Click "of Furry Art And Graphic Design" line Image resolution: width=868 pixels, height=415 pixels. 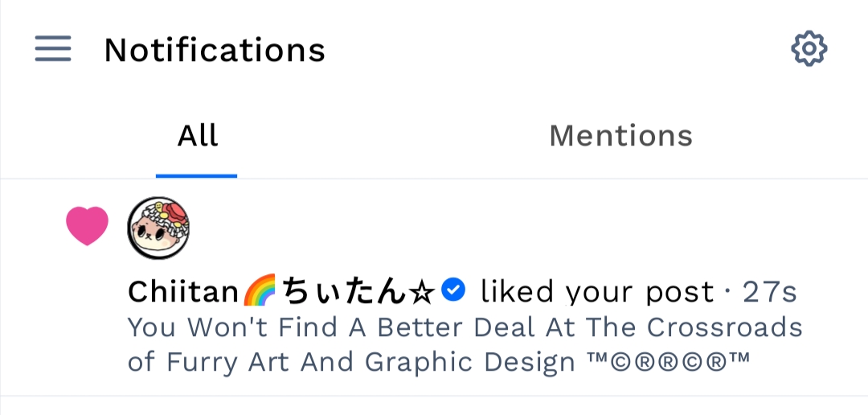coord(351,363)
